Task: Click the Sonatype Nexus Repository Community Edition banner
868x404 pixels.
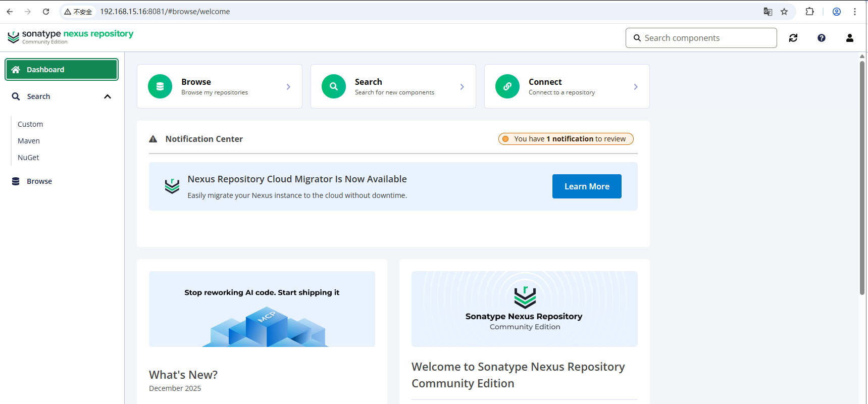Action: point(525,309)
